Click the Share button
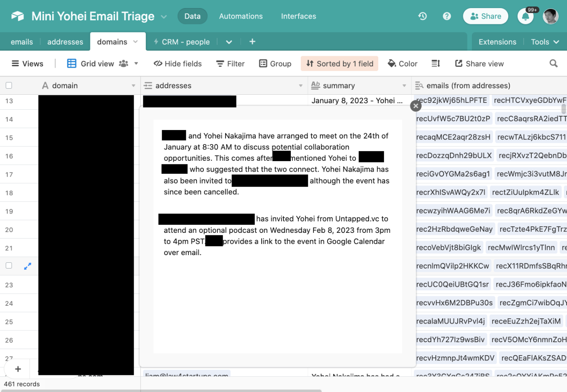The image size is (567, 392). (x=485, y=16)
